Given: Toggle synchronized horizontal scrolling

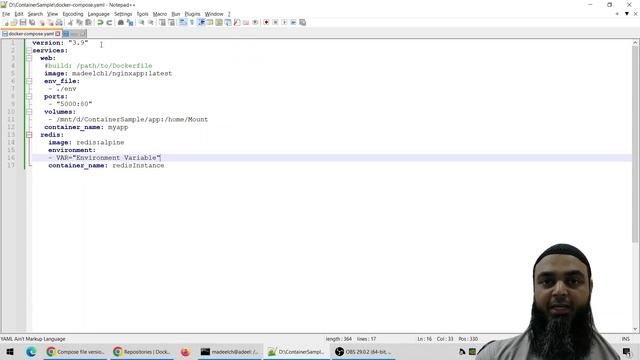Looking at the screenshot, I should [171, 22].
